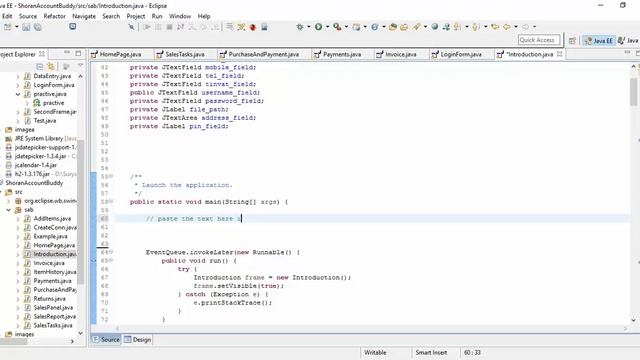Click the Save icon in the toolbar
Viewport: 640px width, 360px height.
[x=26, y=27]
